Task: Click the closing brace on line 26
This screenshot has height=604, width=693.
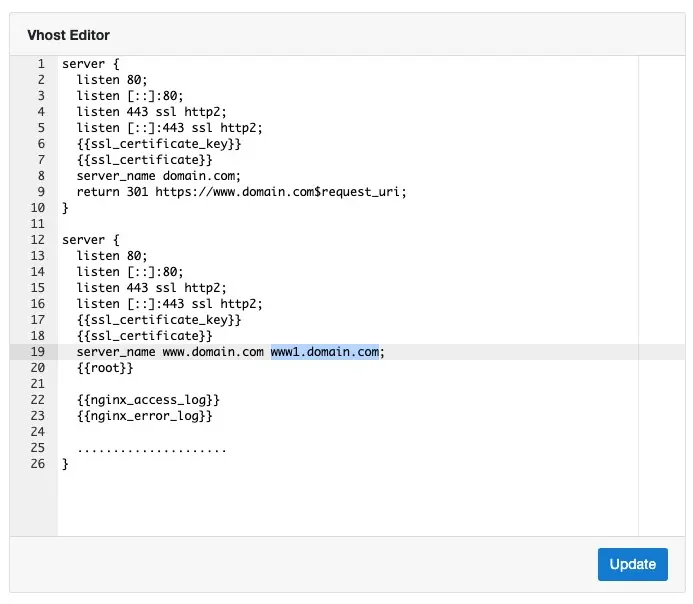Action: [x=65, y=464]
